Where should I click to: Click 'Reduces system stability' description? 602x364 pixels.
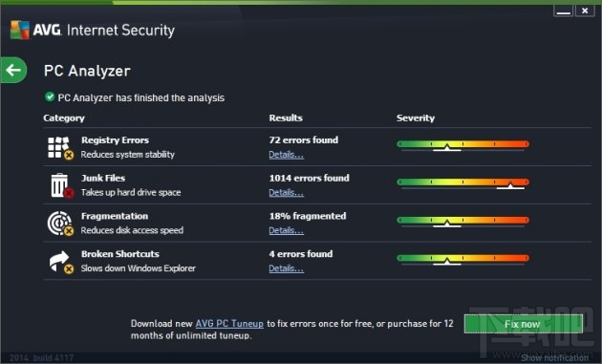127,155
